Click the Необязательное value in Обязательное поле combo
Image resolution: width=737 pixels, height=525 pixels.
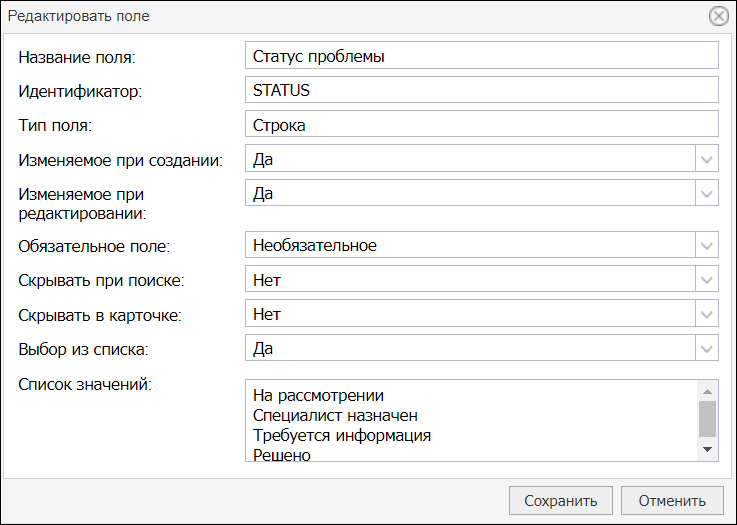[x=315, y=245]
